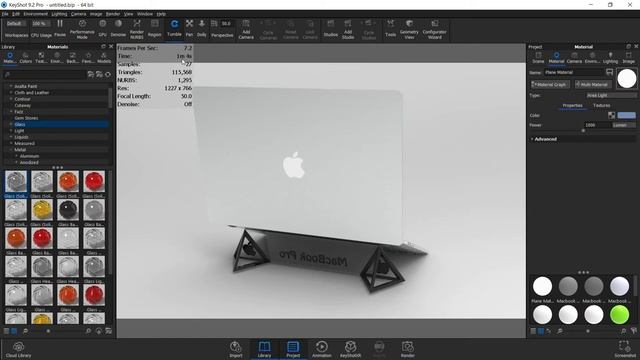Open Geometry View
The image size is (640, 360).
(x=409, y=29)
